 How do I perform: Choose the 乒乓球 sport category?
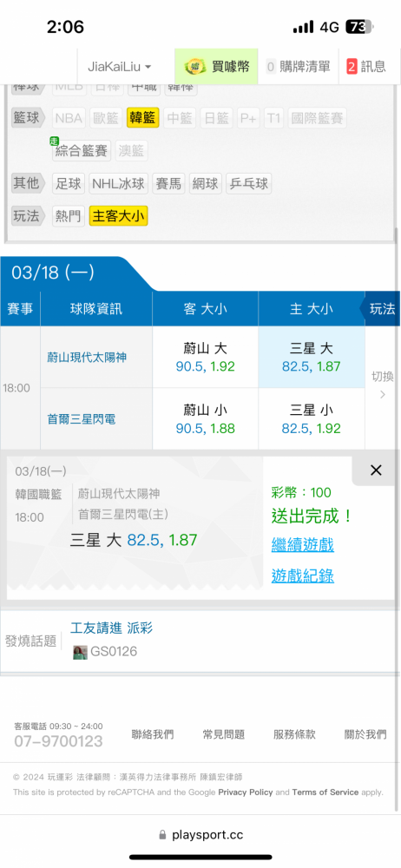[249, 184]
